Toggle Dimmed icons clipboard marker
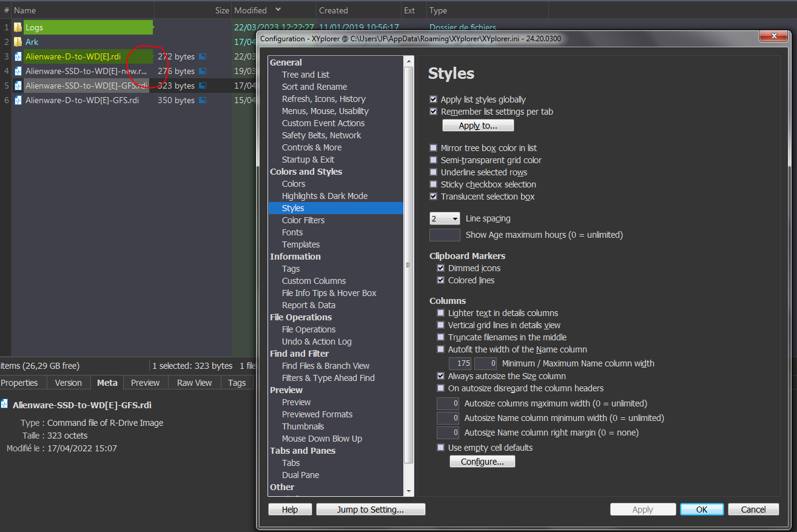The image size is (797, 532). pos(440,268)
